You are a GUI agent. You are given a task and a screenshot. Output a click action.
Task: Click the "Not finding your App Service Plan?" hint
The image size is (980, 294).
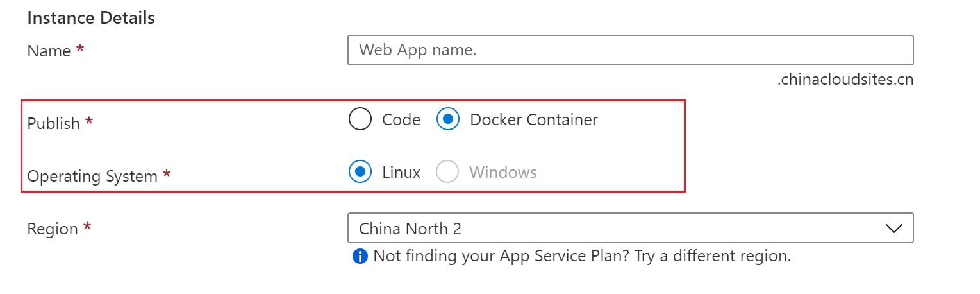tap(582, 256)
